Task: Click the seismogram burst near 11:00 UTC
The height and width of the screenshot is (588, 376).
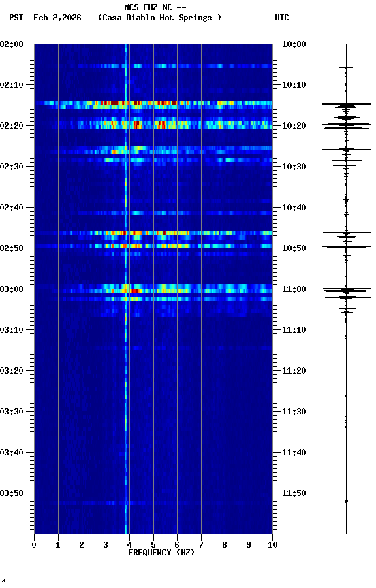Action: pyautogui.click(x=346, y=291)
